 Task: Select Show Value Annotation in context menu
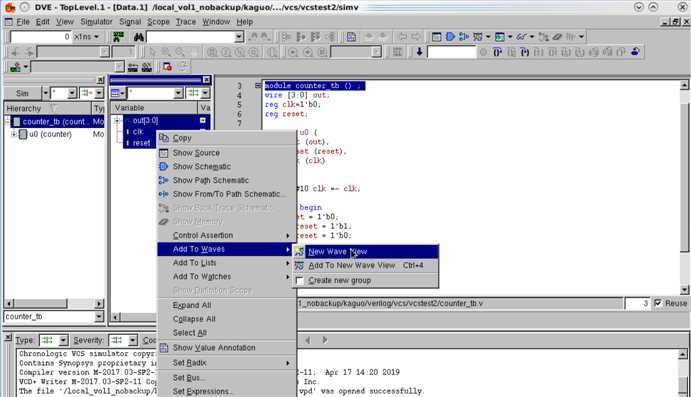pos(227,348)
